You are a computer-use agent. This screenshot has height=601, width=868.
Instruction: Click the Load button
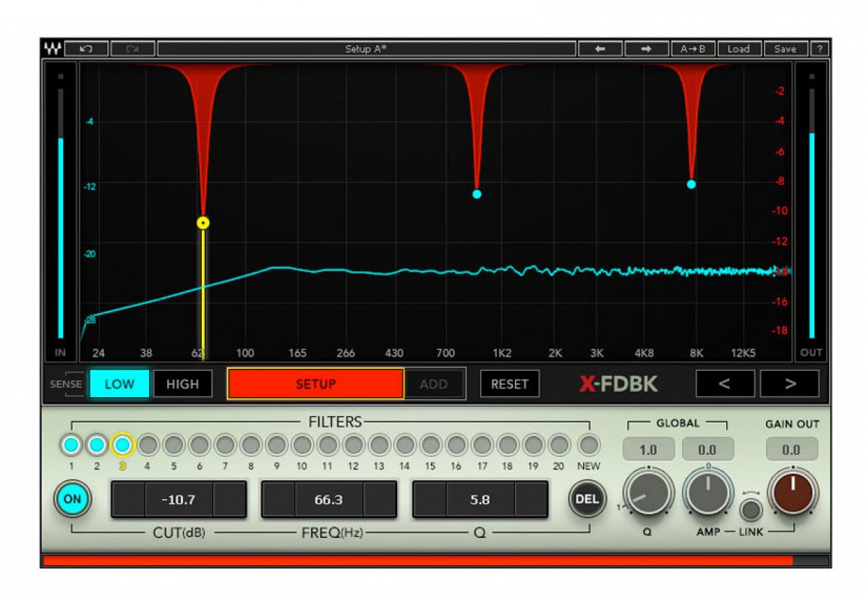point(739,49)
